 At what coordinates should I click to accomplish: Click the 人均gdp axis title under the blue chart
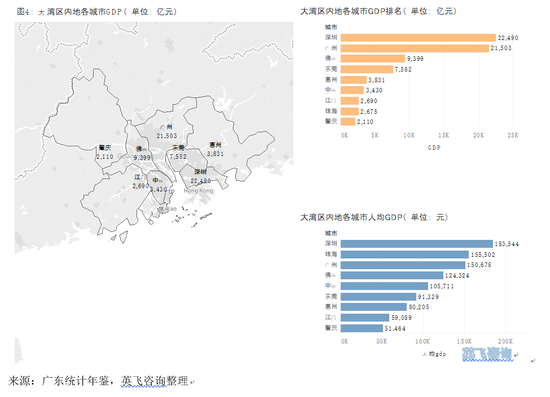tap(434, 354)
